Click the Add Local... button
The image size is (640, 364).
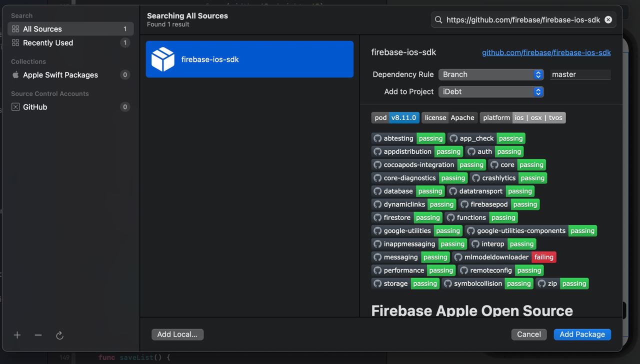177,334
